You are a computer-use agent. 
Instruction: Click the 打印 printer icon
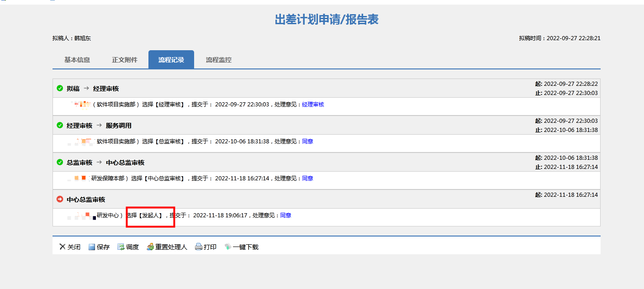(199, 247)
